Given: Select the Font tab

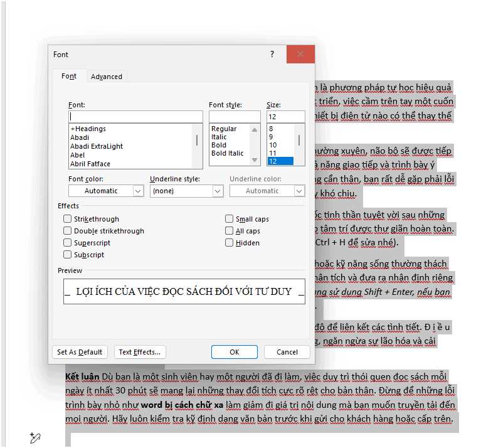Looking at the screenshot, I should pos(69,76).
